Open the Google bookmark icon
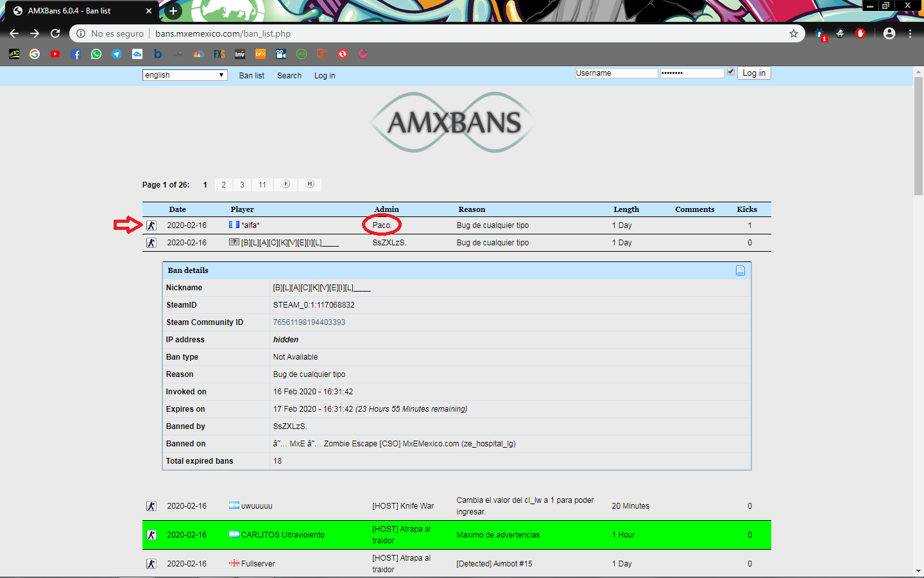The height and width of the screenshot is (578, 924). [x=35, y=54]
